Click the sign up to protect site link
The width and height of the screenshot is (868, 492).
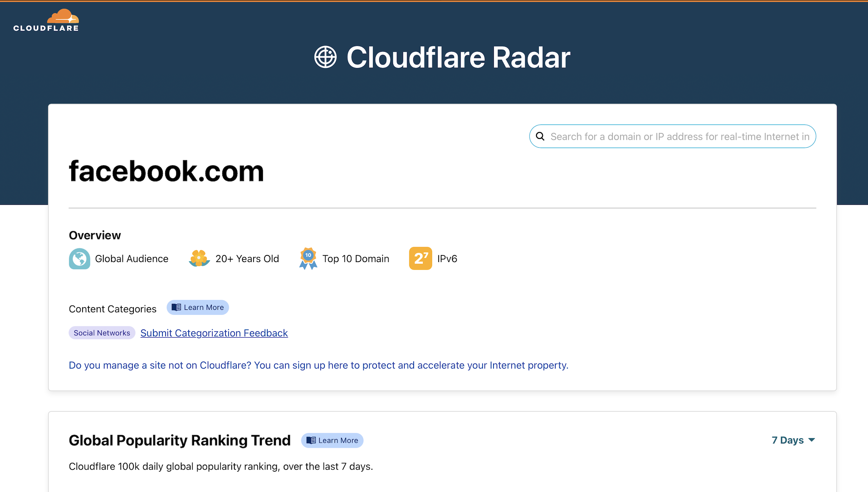[x=319, y=365]
